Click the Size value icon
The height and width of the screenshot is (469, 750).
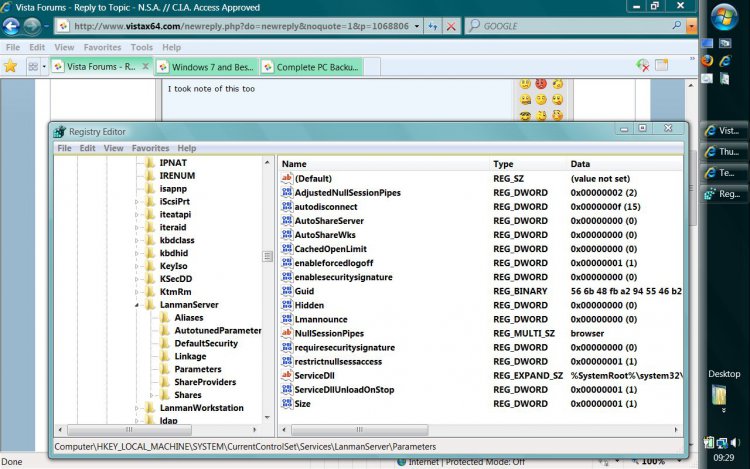(287, 403)
